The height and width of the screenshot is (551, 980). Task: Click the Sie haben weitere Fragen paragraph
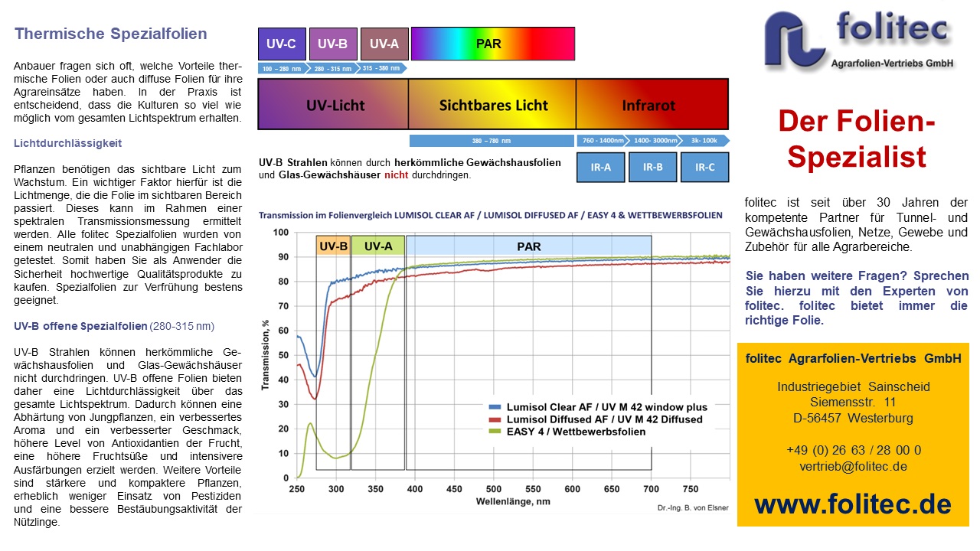[857, 298]
